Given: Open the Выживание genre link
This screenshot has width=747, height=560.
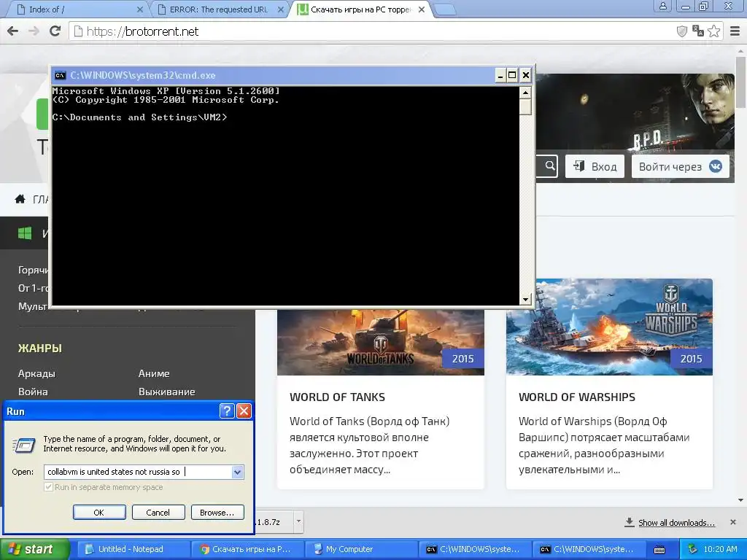Looking at the screenshot, I should click(x=167, y=392).
